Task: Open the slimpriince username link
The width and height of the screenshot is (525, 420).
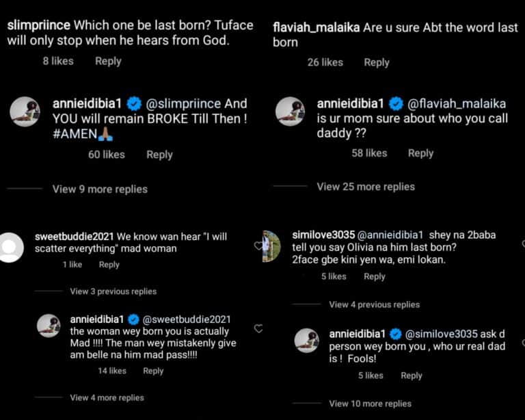Action: (x=39, y=25)
